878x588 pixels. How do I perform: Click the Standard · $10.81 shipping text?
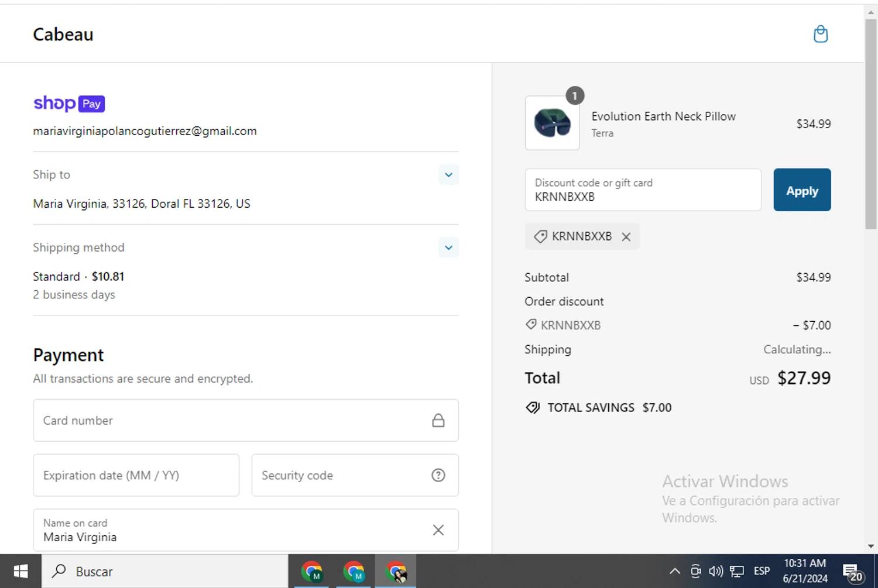pos(78,276)
